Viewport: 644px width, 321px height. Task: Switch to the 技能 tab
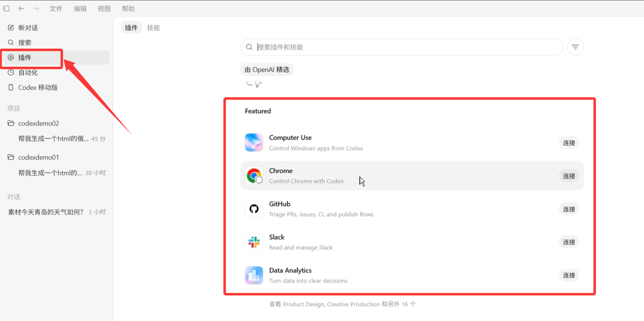point(154,28)
